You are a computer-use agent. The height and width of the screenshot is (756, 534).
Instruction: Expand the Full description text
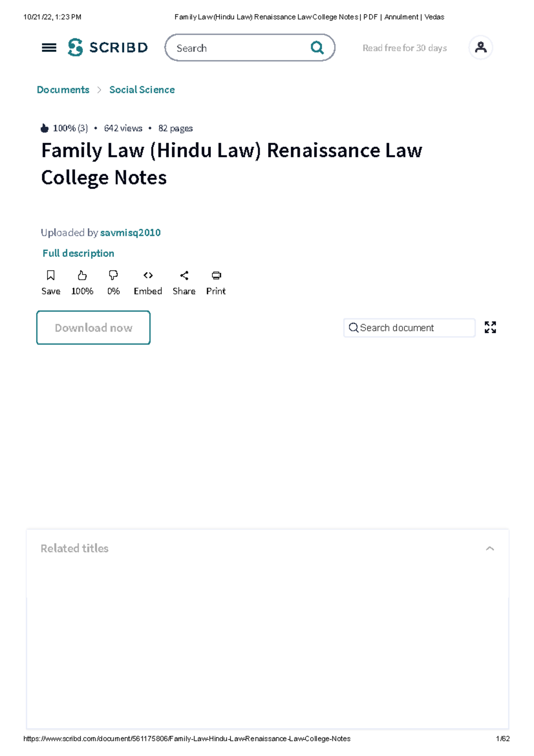tap(78, 253)
